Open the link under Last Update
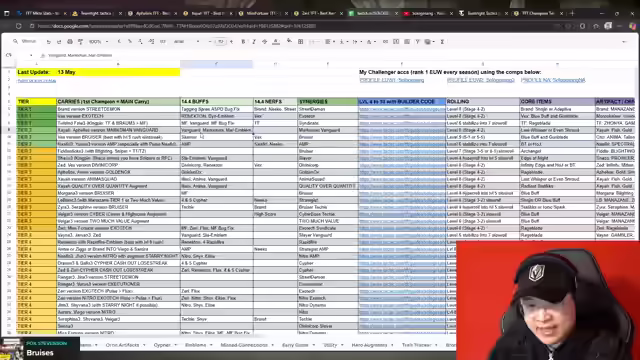 coord(36,81)
